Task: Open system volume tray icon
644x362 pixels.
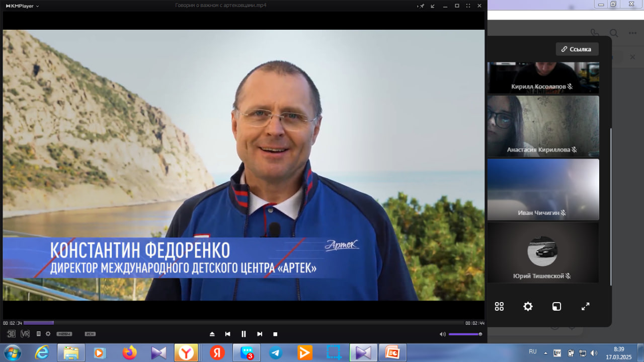Action: click(x=594, y=352)
